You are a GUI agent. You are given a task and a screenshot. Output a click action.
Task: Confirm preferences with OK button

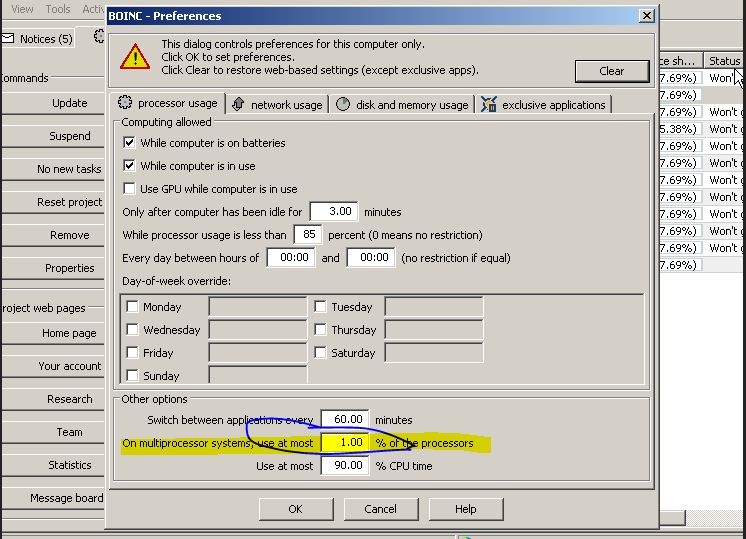pyautogui.click(x=296, y=509)
